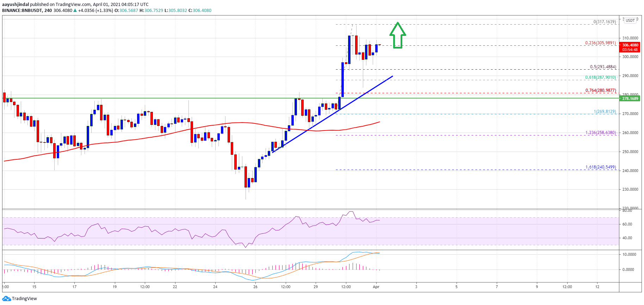Click the 24 date on time axis

215,287
